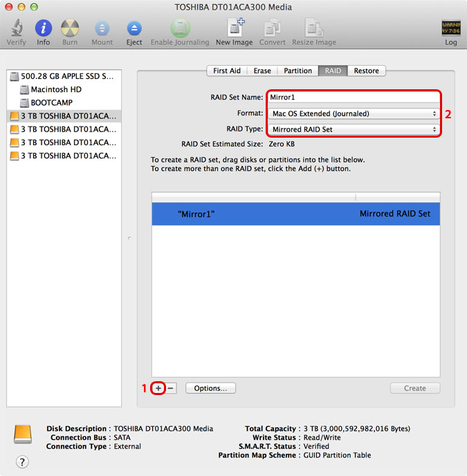Open the Partition tab

coord(297,71)
